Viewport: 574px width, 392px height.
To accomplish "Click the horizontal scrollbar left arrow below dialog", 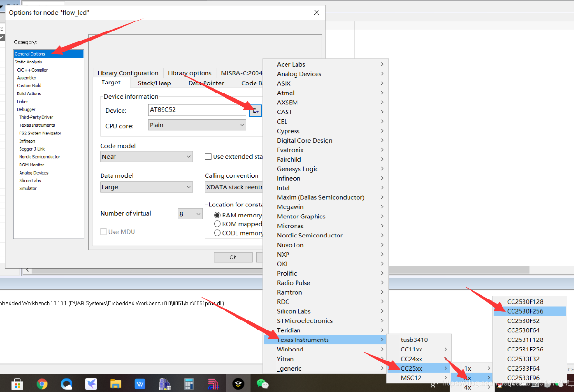I will point(27,270).
